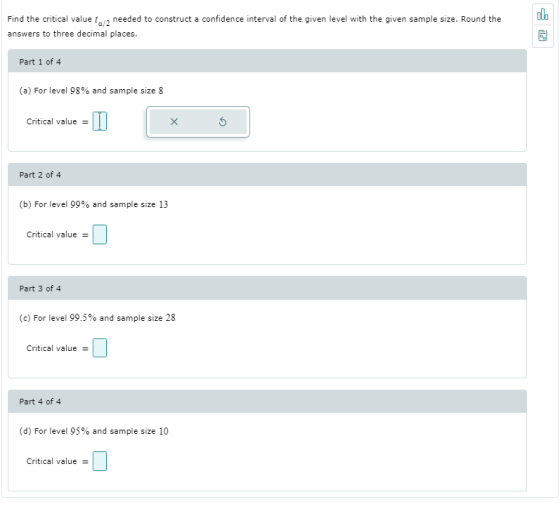
Task: Click the question (c) text, level 99.5%
Action: click(x=97, y=318)
